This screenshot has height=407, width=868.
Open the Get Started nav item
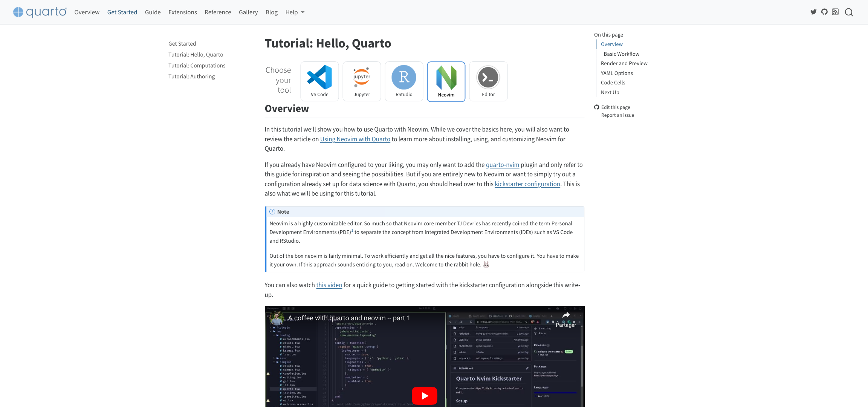pyautogui.click(x=122, y=12)
